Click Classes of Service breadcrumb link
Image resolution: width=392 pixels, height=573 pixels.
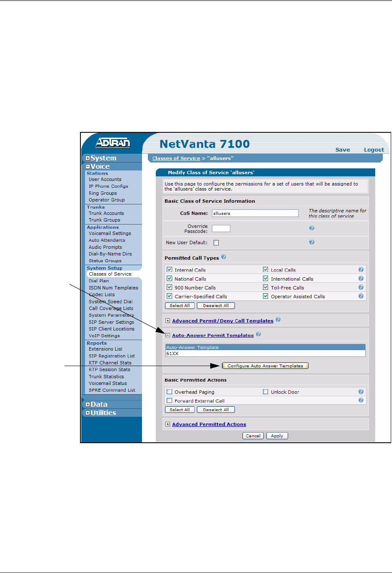point(176,158)
